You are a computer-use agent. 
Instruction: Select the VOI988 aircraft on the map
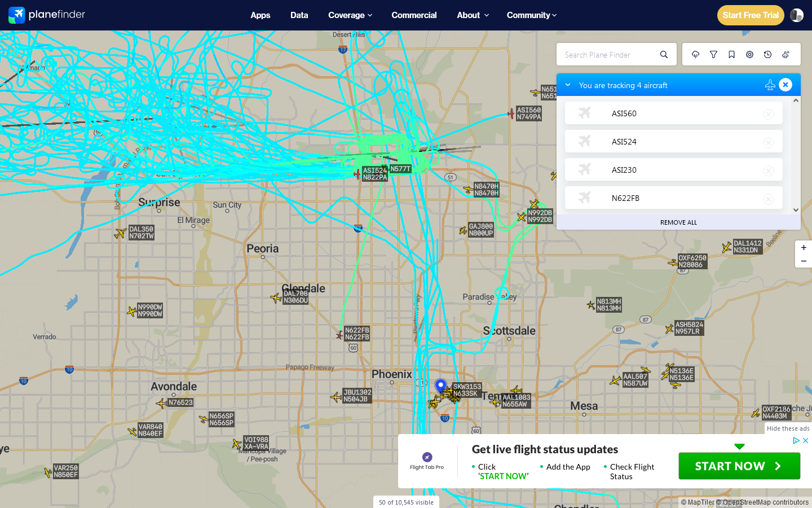coord(237,444)
